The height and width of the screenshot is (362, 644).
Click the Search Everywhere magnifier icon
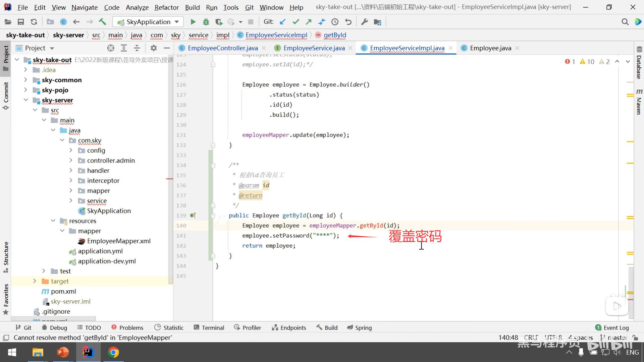tap(625, 22)
